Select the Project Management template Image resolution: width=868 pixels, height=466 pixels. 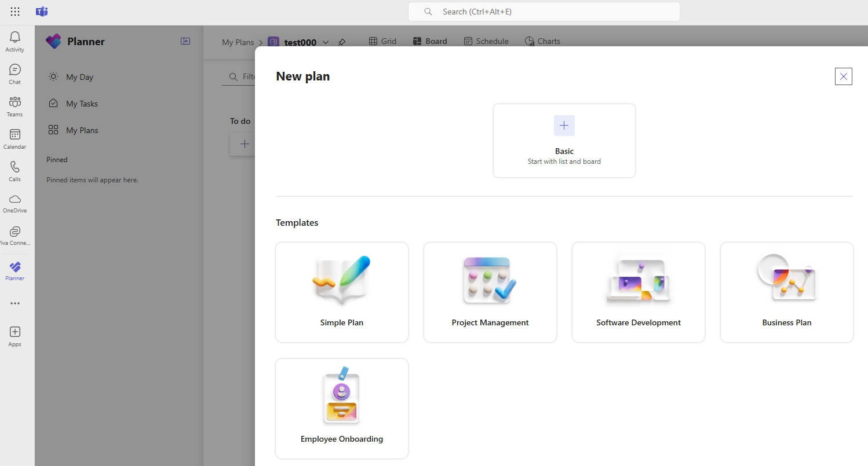point(490,292)
